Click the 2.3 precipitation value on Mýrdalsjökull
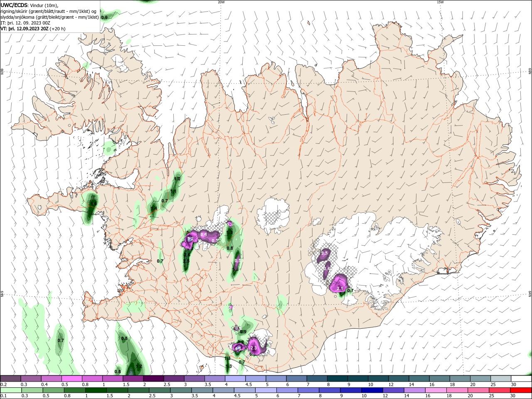 pos(254,348)
